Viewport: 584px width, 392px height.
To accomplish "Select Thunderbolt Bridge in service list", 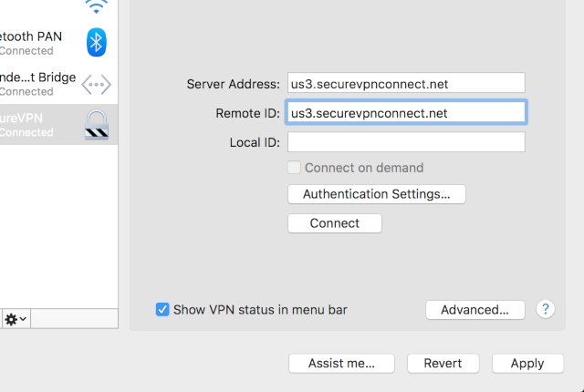I will tap(58, 84).
